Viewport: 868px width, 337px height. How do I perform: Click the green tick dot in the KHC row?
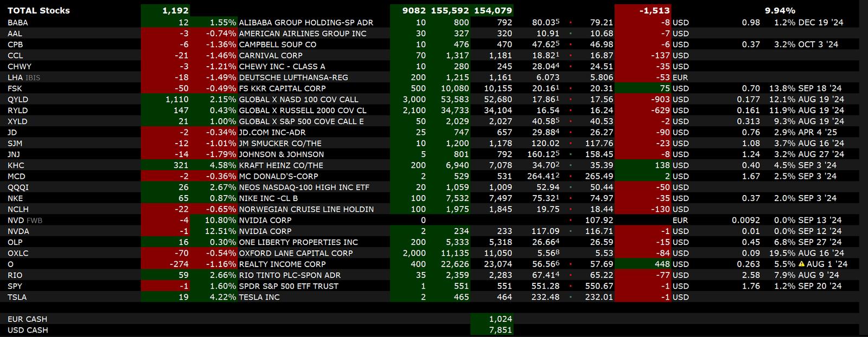[x=571, y=165]
